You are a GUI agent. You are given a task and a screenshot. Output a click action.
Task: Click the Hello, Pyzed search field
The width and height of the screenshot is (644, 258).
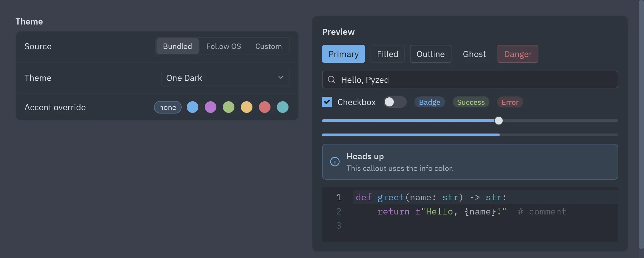470,80
